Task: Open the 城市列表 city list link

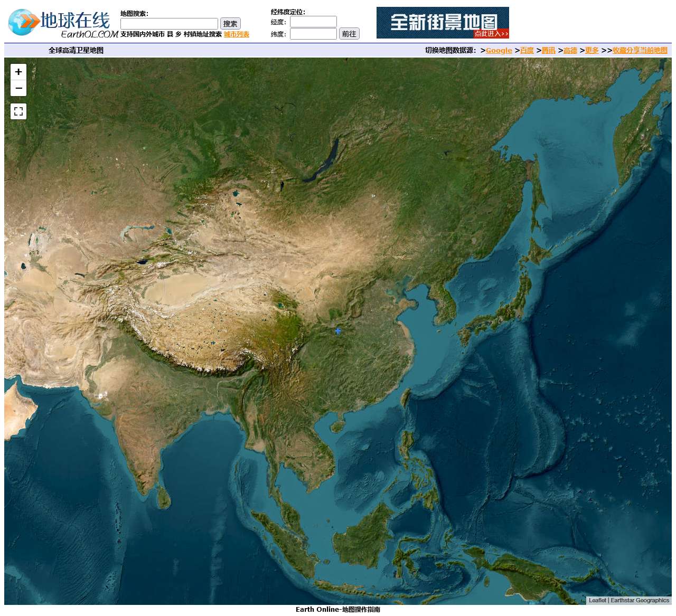Action: tap(237, 34)
